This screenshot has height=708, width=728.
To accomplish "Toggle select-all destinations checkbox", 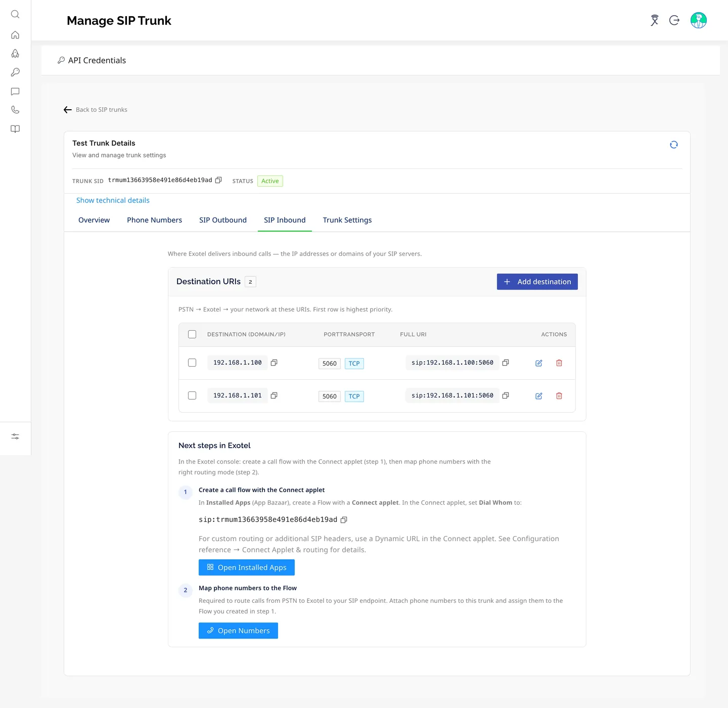I will [192, 334].
